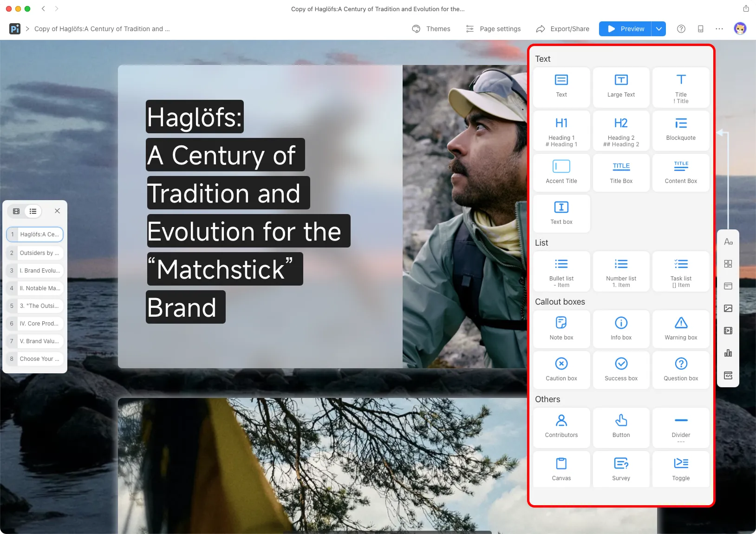Screen dimensions: 756x534
Task: Add a Heading 1 block
Action: coord(561,130)
